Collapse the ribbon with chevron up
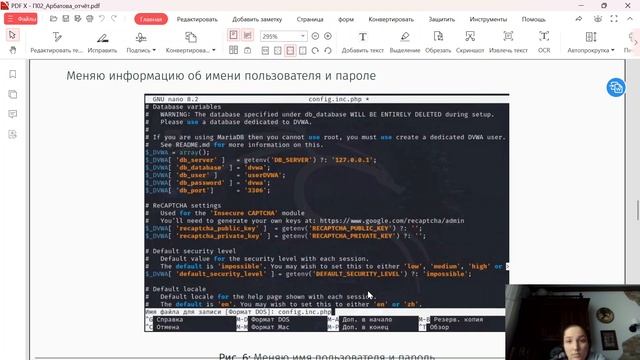This screenshot has height=360, width=640. pyautogui.click(x=630, y=19)
